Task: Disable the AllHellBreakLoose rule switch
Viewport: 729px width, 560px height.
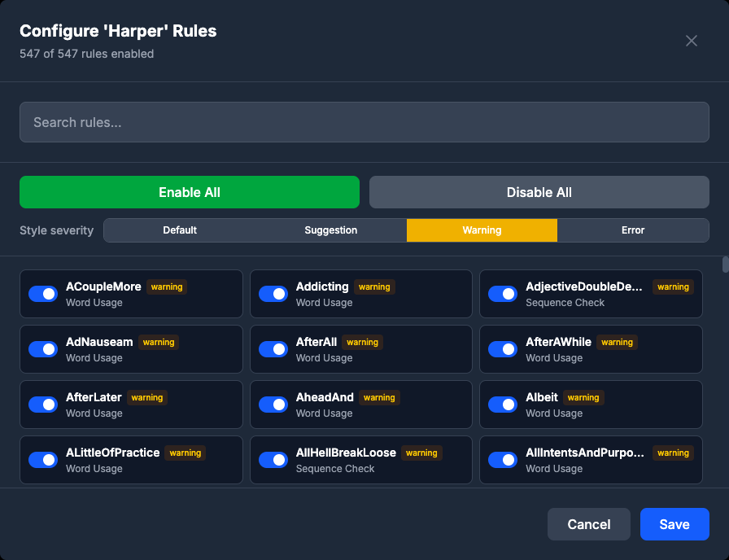Action: [273, 460]
